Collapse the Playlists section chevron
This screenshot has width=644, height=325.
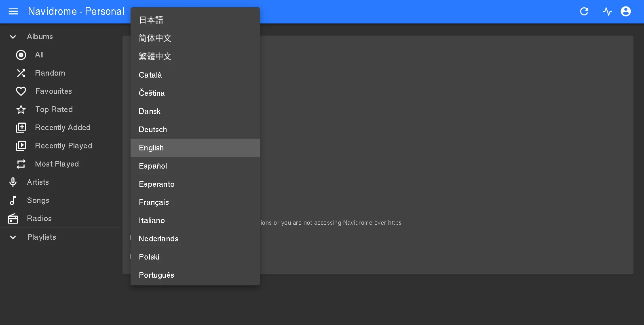(x=13, y=237)
